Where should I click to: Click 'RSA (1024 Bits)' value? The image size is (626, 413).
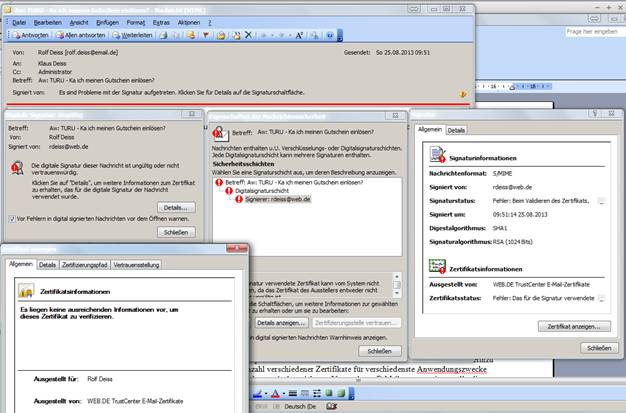click(513, 242)
